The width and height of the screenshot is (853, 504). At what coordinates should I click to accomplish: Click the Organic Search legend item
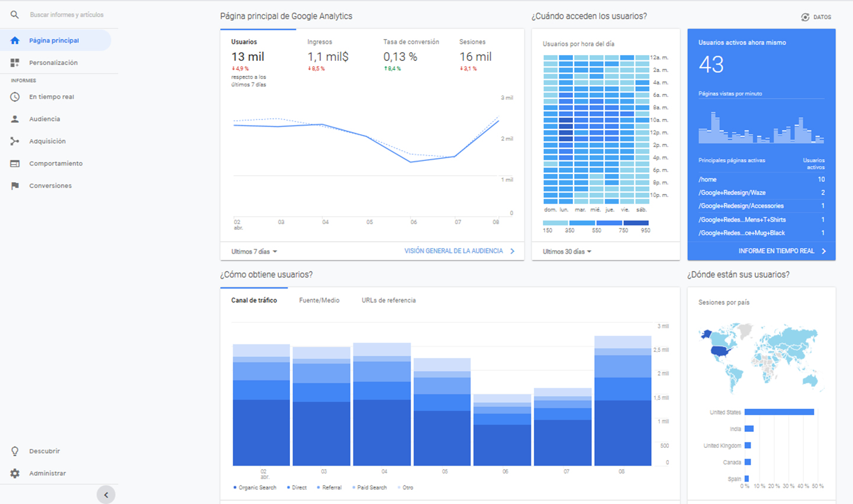point(255,488)
